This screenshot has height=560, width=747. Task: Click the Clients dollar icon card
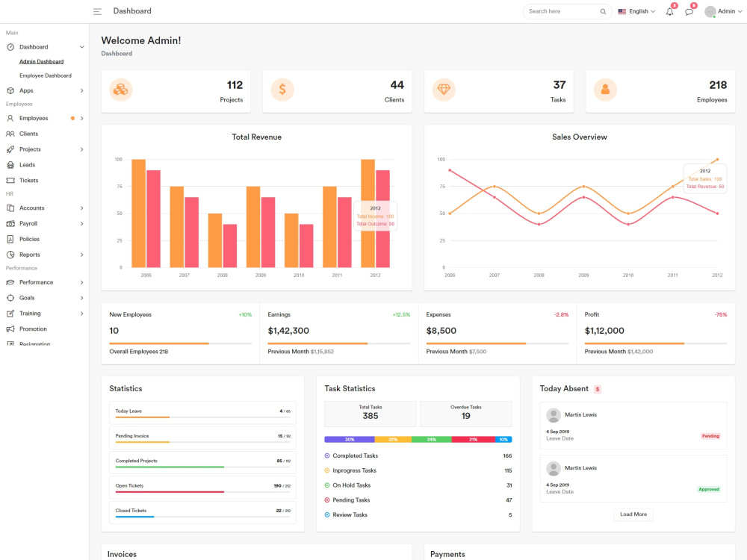coord(282,90)
